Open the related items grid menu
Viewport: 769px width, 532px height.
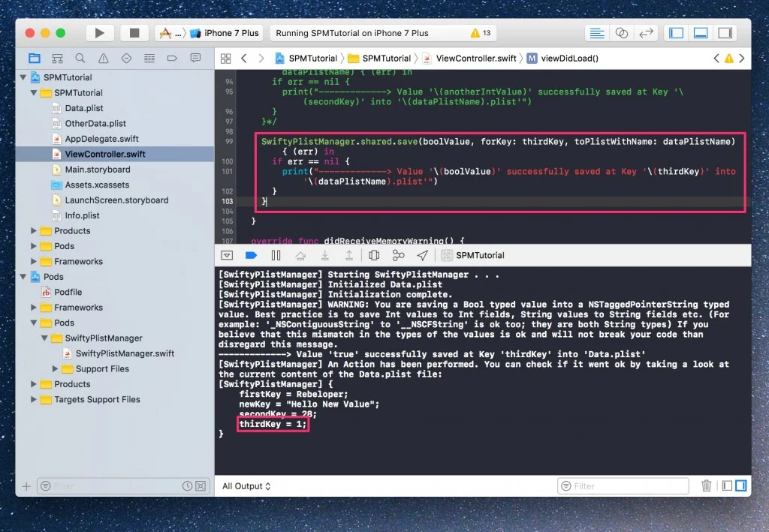225,59
